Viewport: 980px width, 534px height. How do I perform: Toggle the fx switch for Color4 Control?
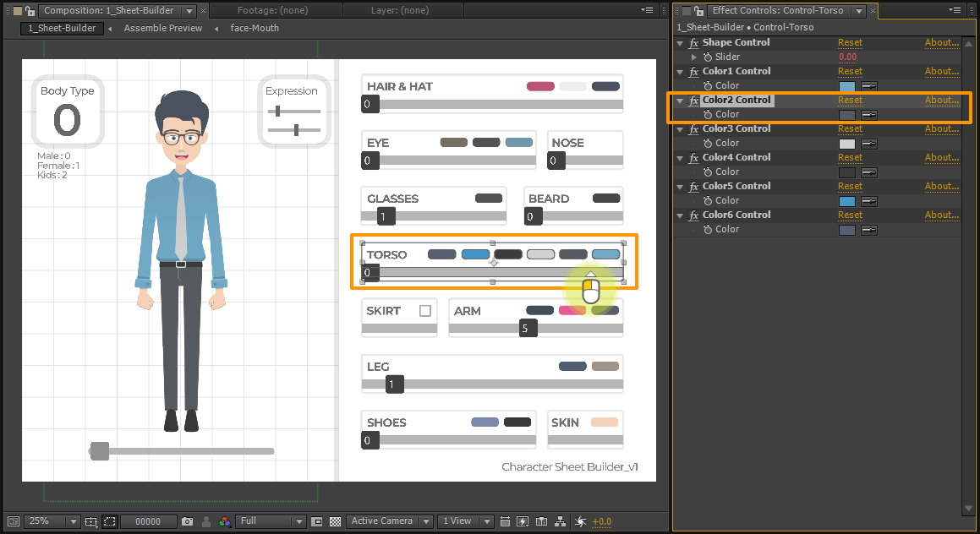(x=694, y=157)
